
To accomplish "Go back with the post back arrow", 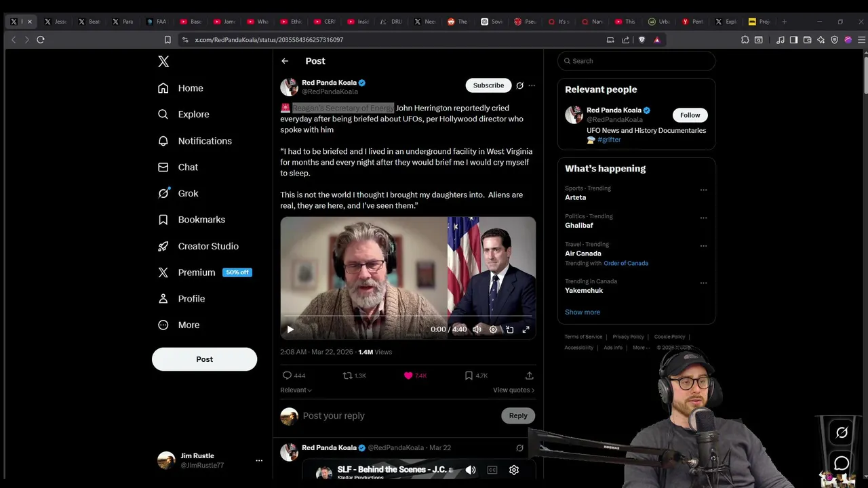I will pos(285,61).
